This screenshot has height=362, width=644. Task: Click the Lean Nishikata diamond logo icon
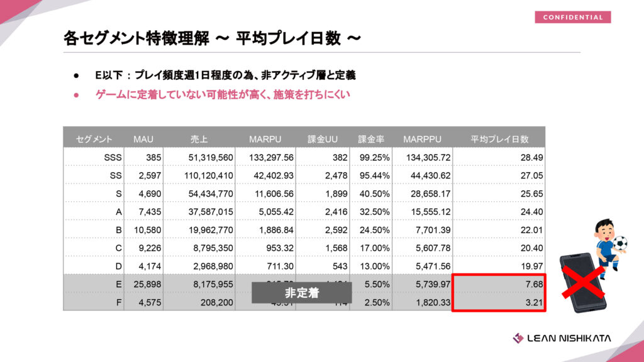518,338
